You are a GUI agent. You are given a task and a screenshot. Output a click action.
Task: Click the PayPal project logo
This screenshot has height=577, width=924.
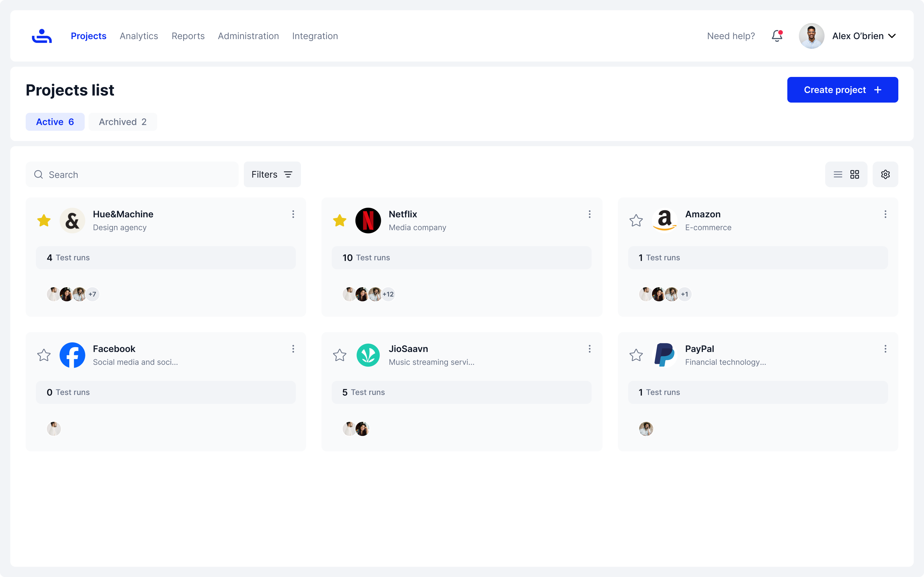coord(664,355)
